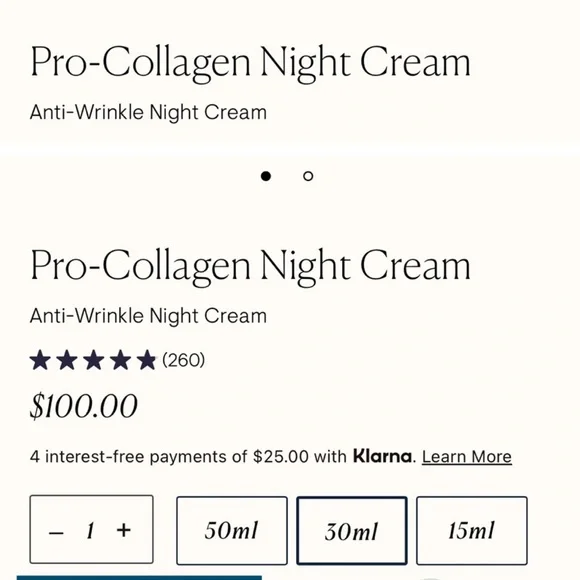Click the fifth rating star
The height and width of the screenshot is (580, 580).
(x=147, y=360)
